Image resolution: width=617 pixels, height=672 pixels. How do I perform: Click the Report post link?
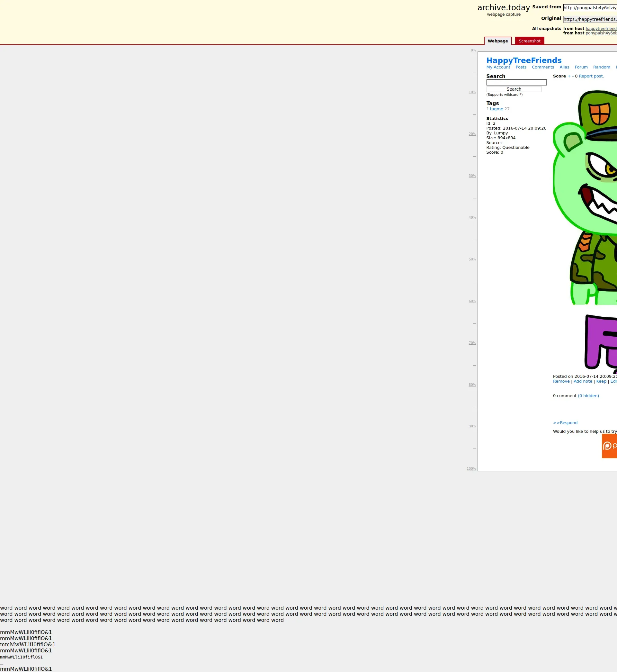[591, 76]
